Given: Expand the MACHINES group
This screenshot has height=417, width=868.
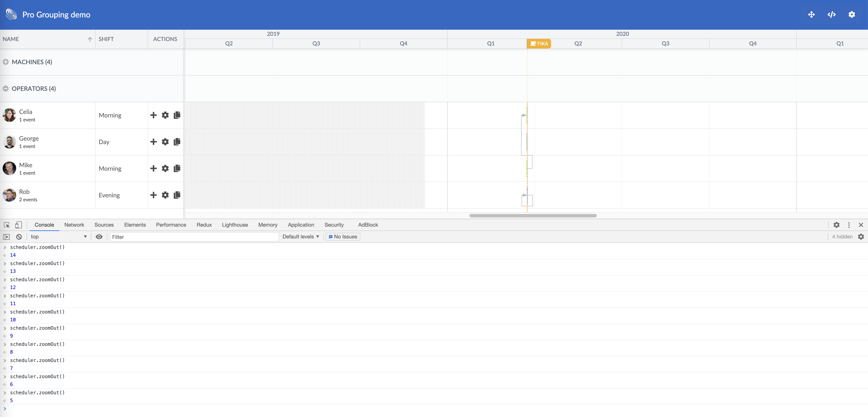Looking at the screenshot, I should (5, 62).
